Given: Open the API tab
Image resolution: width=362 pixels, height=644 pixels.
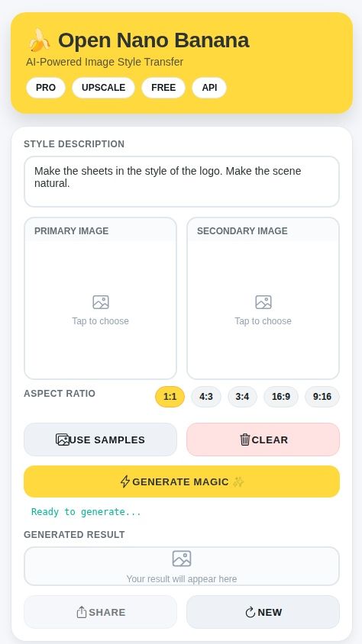Looking at the screenshot, I should click(209, 88).
